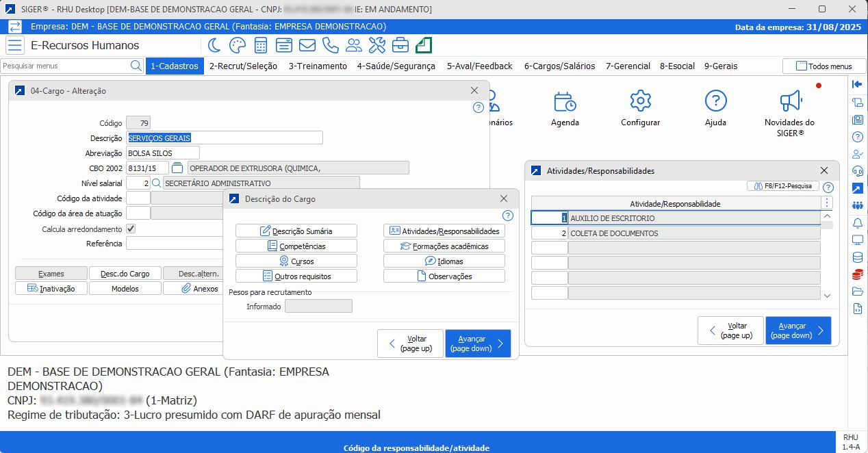Open the 6-Cargos/Salários menu

pyautogui.click(x=559, y=66)
